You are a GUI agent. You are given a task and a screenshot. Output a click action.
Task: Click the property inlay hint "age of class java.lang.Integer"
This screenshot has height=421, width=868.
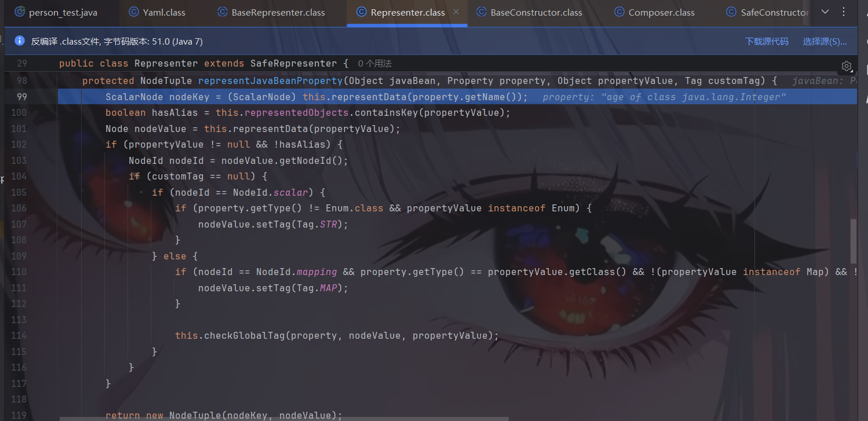(x=664, y=97)
